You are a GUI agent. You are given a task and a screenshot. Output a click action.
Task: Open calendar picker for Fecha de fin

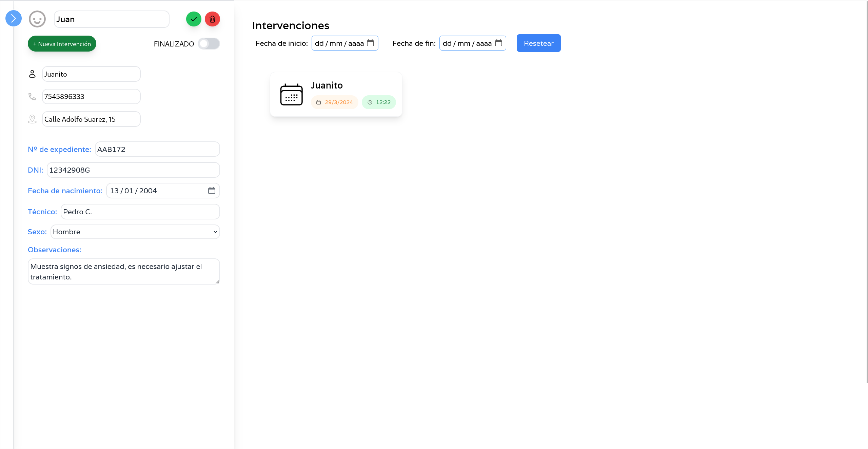(498, 43)
